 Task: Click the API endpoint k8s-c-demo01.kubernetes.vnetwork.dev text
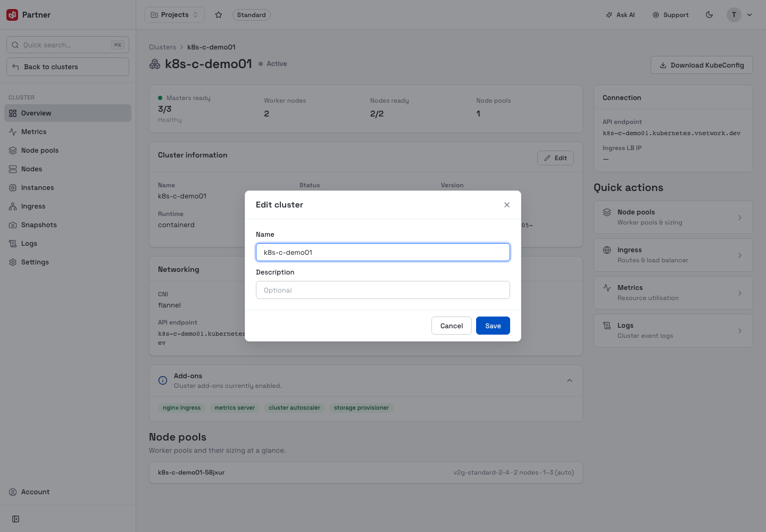coord(671,134)
